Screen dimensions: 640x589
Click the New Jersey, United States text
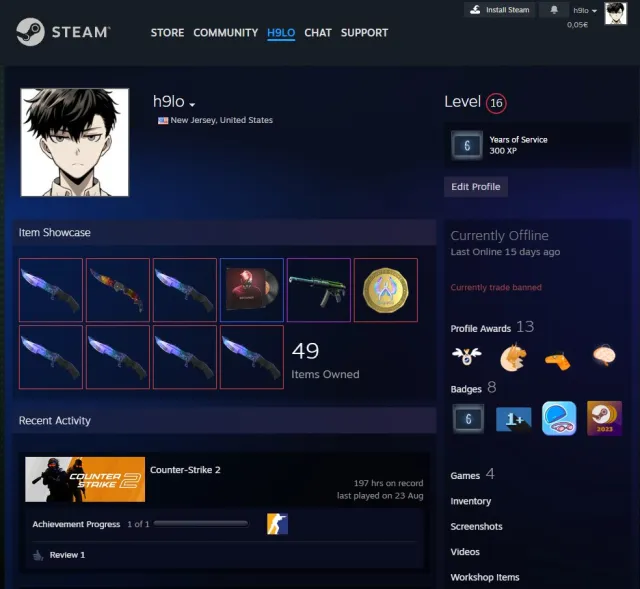[222, 120]
